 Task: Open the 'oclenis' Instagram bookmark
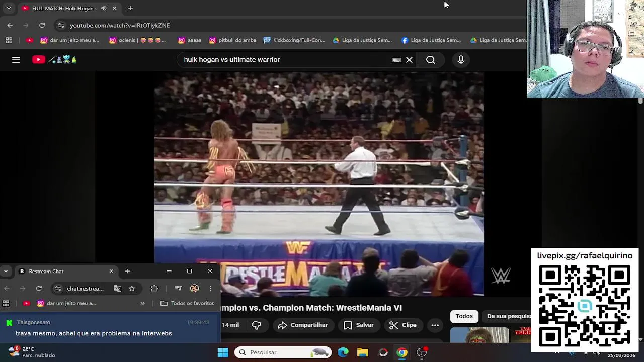pos(137,40)
